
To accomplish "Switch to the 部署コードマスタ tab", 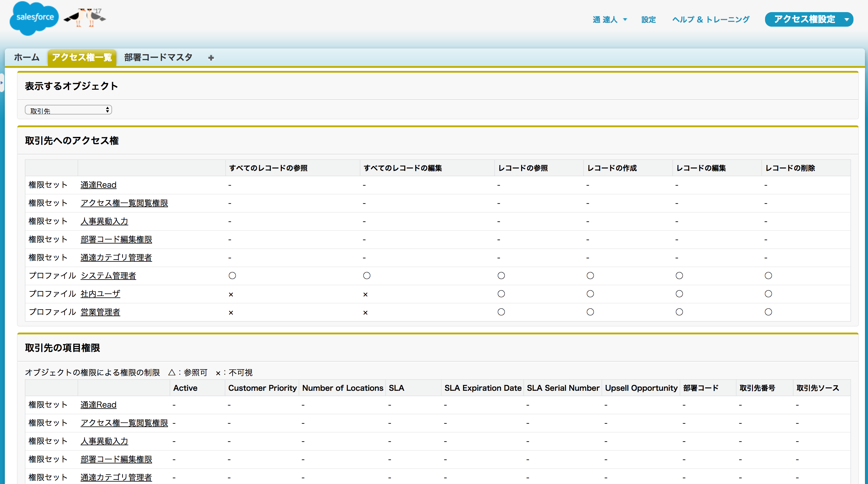I will (158, 57).
